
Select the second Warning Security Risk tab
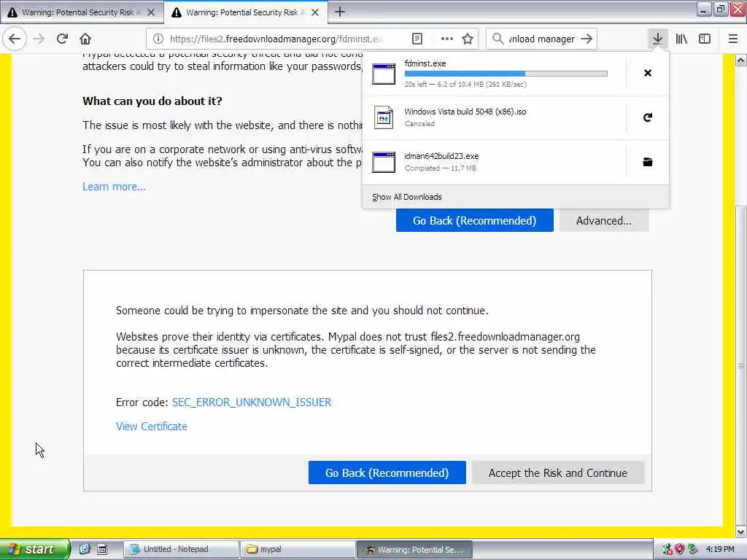point(246,12)
